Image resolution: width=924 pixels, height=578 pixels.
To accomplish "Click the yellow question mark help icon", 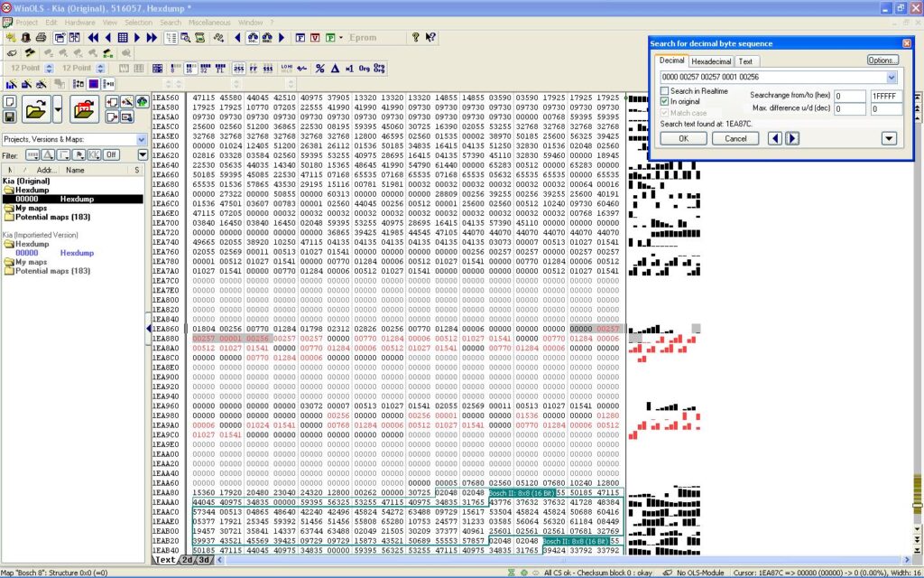I will [415, 37].
